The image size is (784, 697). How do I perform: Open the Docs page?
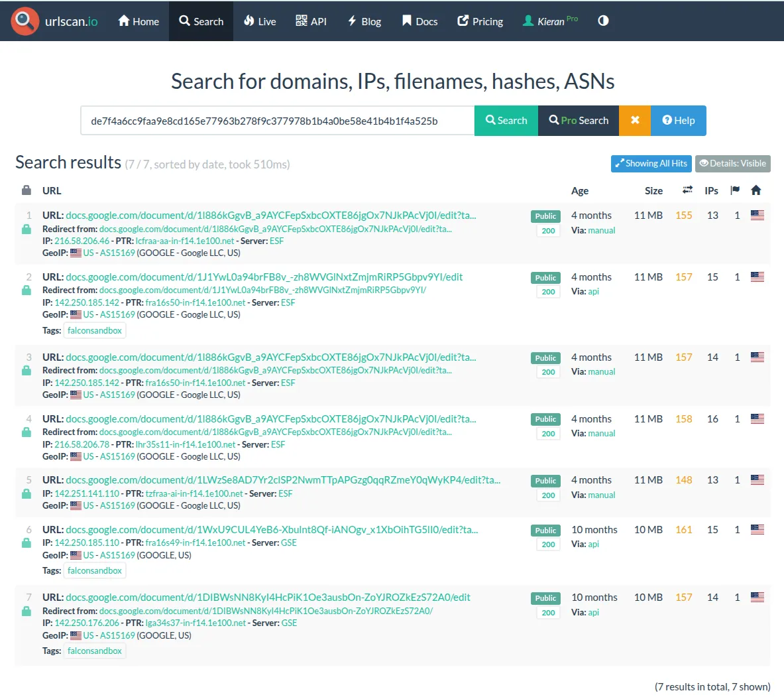[420, 21]
